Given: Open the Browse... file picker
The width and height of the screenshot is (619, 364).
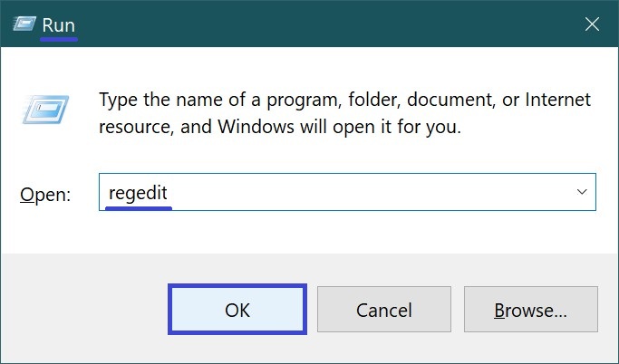Looking at the screenshot, I should (x=530, y=311).
